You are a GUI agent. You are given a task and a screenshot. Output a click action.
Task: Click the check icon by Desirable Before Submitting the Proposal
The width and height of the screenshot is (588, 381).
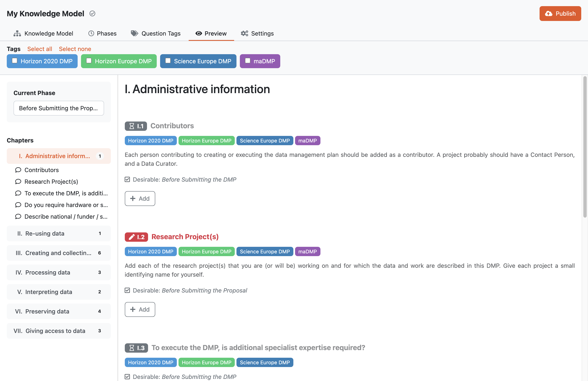coord(127,290)
